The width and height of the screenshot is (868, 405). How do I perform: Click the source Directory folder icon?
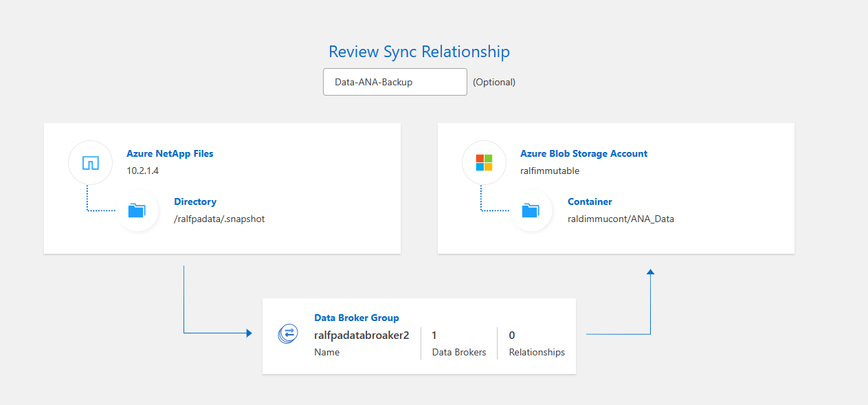137,210
